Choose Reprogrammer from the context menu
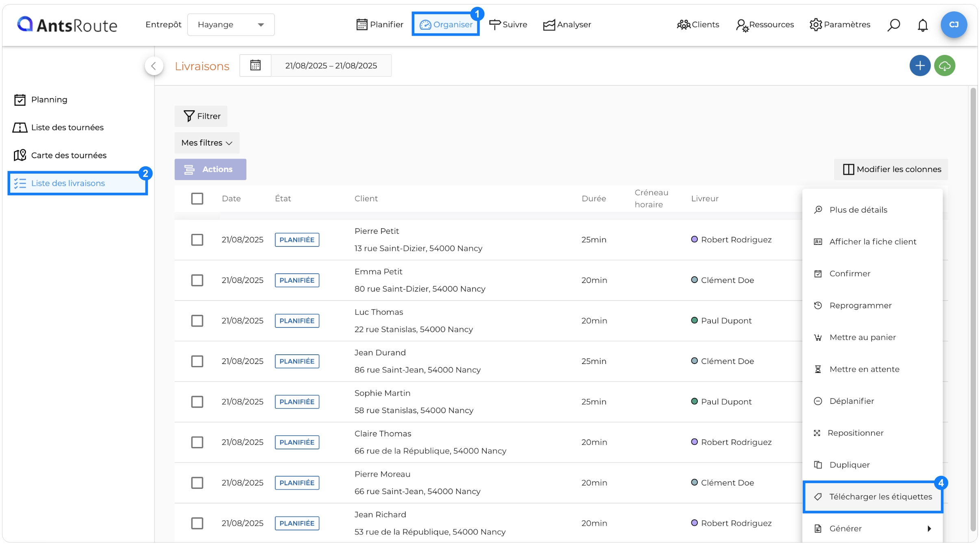The image size is (980, 545). [x=873, y=305]
